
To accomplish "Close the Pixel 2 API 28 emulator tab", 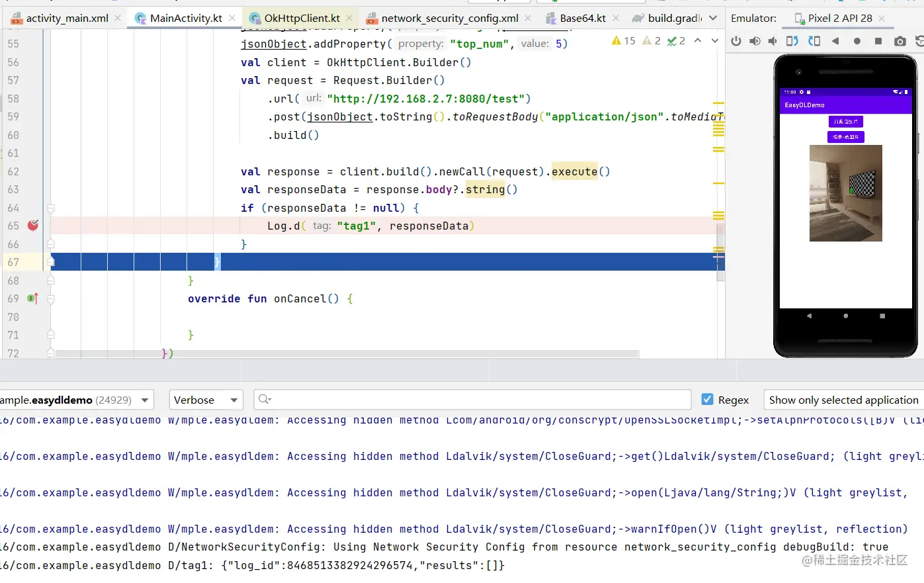I will pyautogui.click(x=882, y=19).
